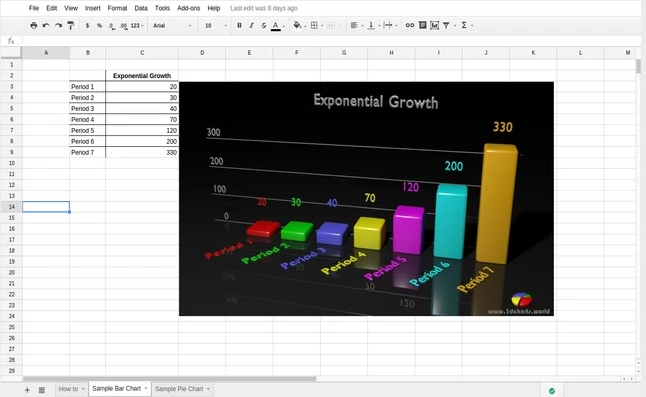Open the How to tab dropdown arrow
The image size is (646, 397).
[83, 389]
